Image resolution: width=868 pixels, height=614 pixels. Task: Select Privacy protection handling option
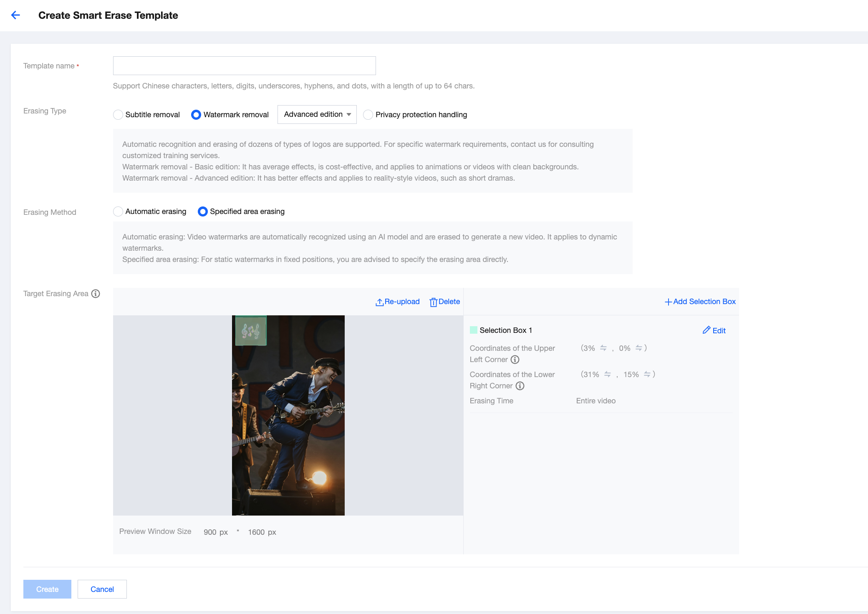(x=368, y=115)
